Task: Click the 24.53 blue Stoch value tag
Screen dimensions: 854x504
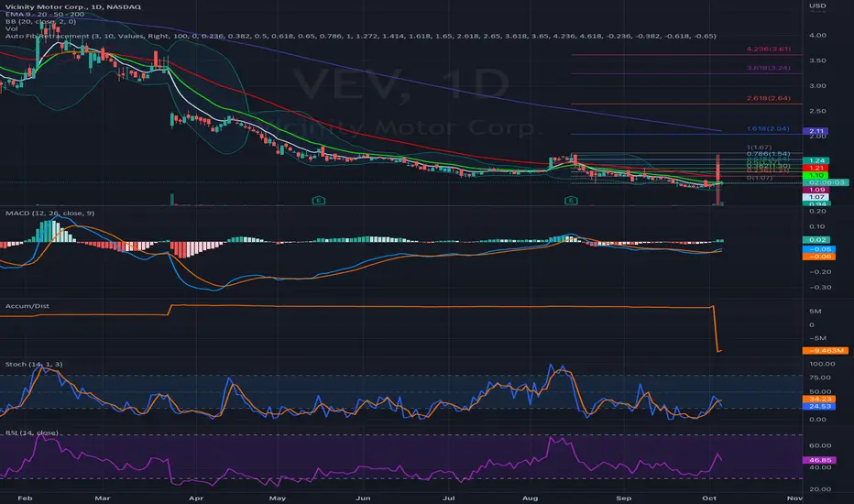Action: [x=819, y=407]
